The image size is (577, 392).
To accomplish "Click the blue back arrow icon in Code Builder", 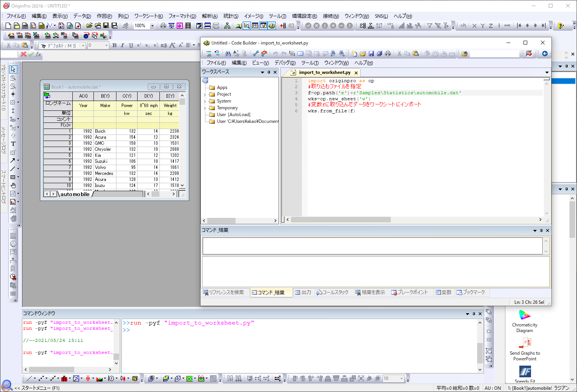I will 545,54.
